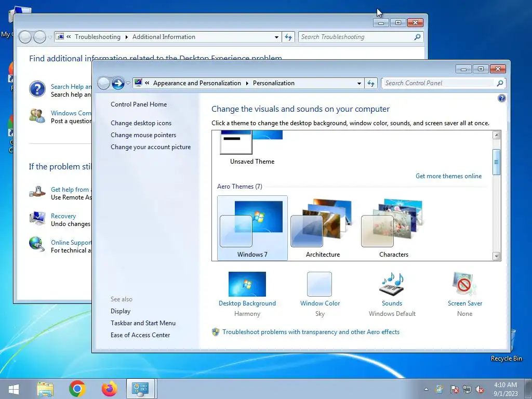This screenshot has height=399, width=532.
Task: Launch Google Chrome from taskbar
Action: [x=77, y=389]
